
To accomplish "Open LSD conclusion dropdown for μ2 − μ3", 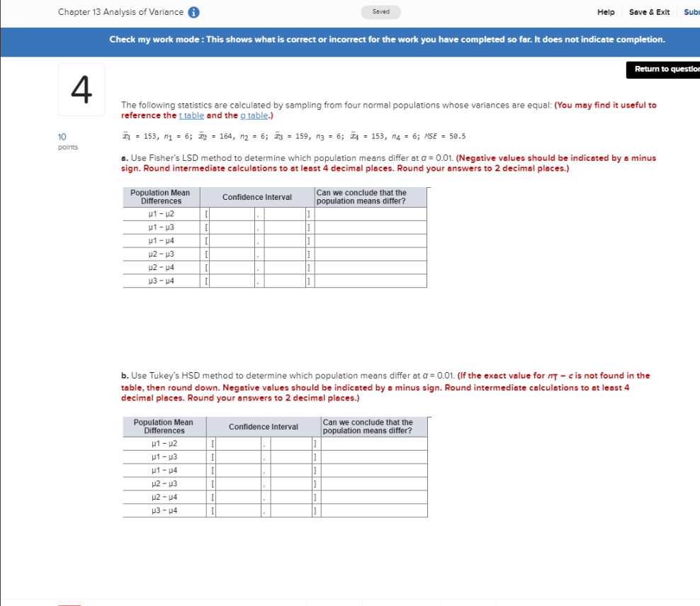I will 371,254.
